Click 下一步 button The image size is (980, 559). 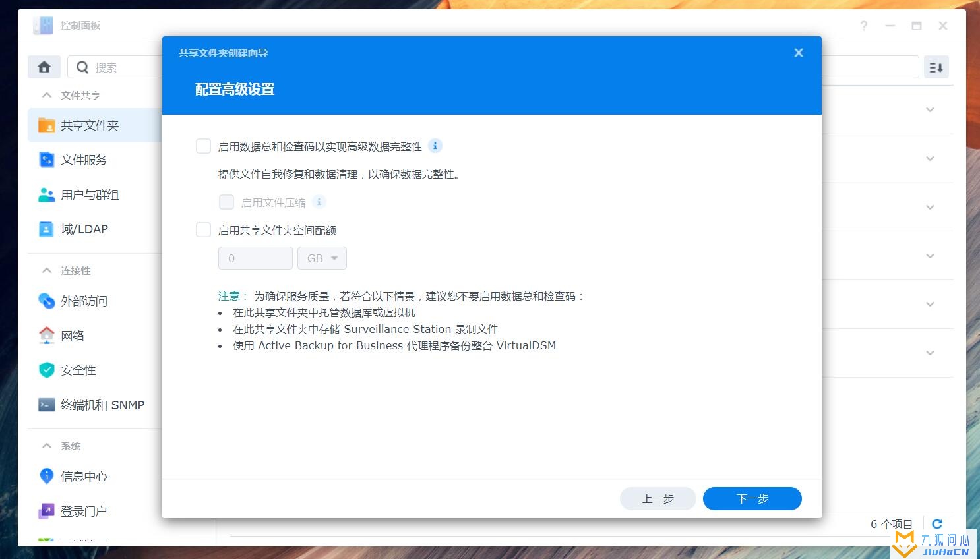(x=752, y=498)
